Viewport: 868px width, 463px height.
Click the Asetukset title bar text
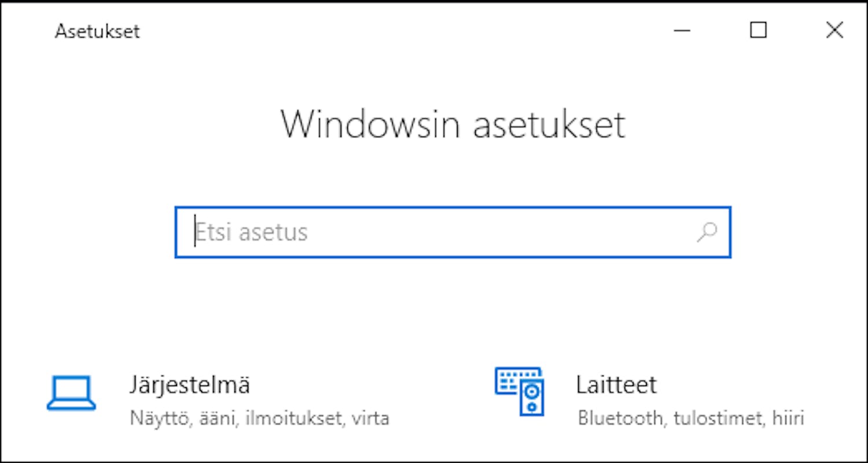97,31
